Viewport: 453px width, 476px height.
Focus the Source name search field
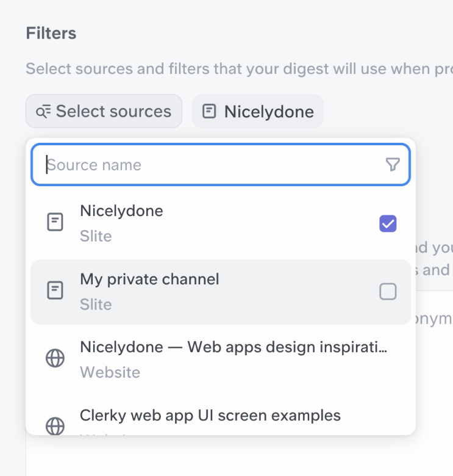(x=213, y=165)
